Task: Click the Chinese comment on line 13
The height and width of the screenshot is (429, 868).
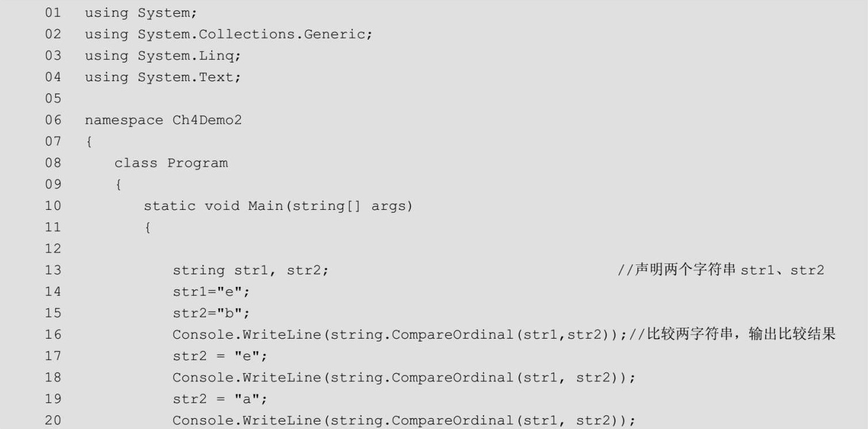Action: point(721,270)
